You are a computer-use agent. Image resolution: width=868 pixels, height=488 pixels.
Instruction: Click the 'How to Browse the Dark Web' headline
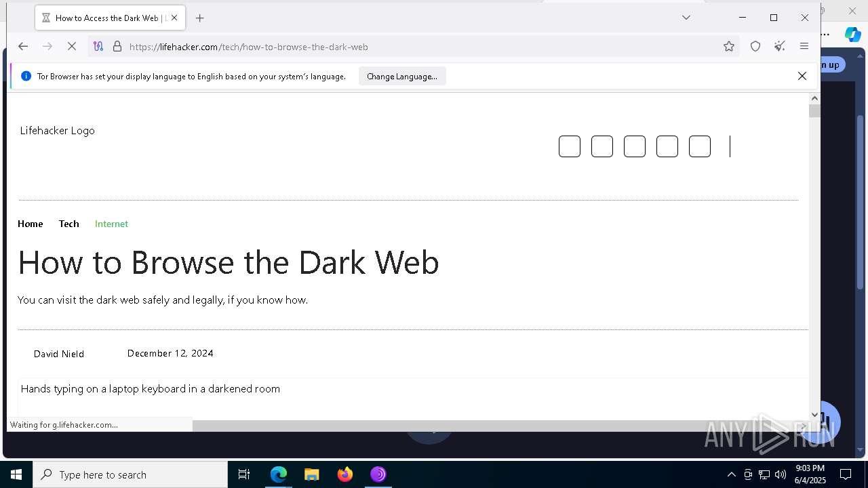(229, 262)
